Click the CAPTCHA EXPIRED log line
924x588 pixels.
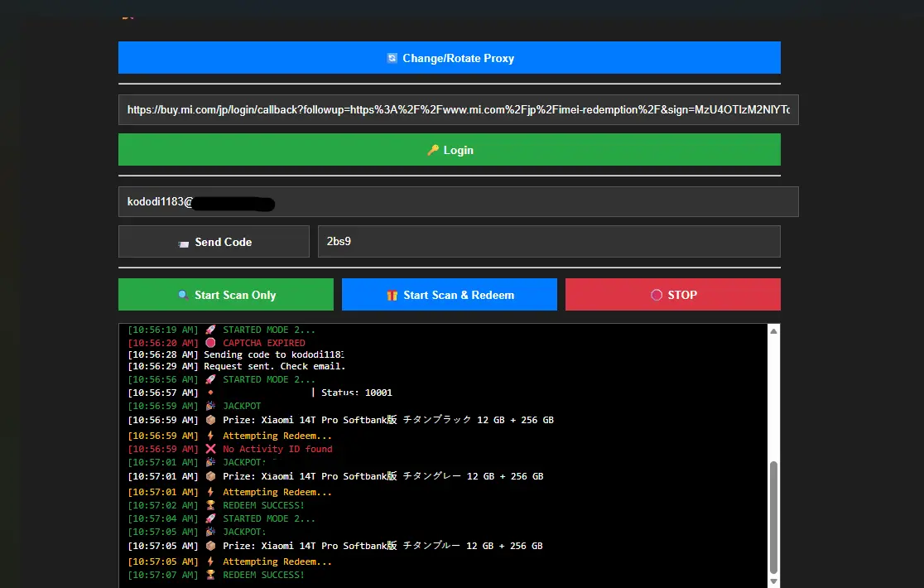pyautogui.click(x=216, y=343)
